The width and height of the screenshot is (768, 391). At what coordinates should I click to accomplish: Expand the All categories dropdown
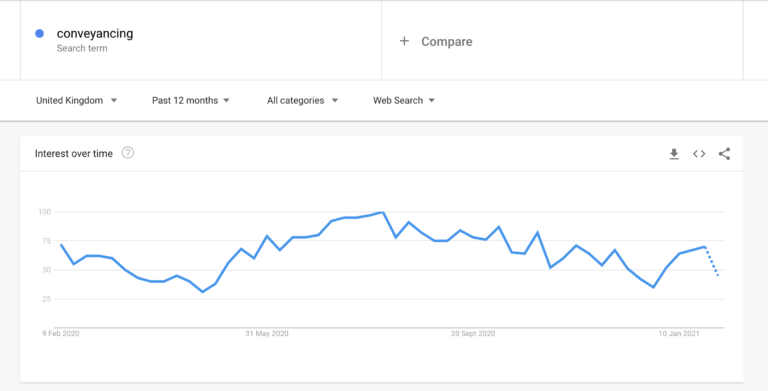pos(302,100)
